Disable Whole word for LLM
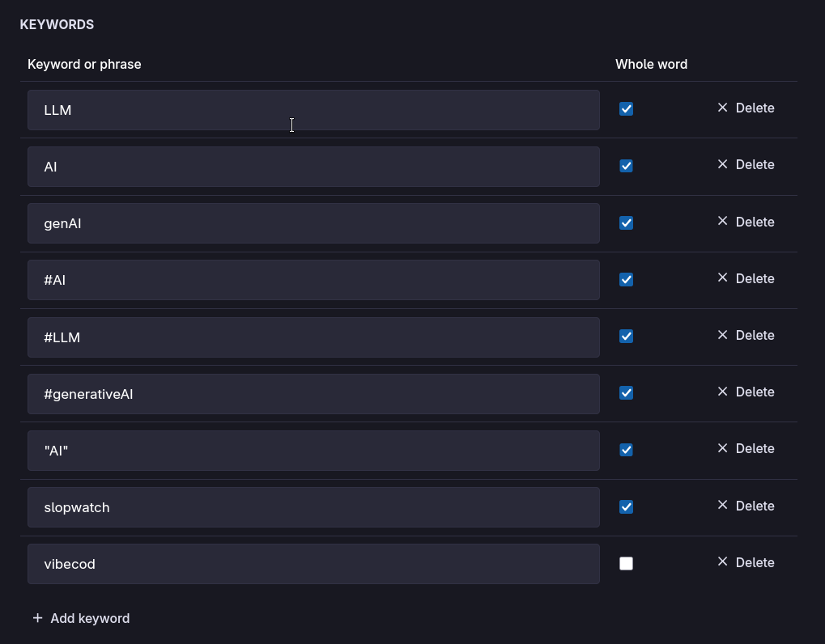 626,108
